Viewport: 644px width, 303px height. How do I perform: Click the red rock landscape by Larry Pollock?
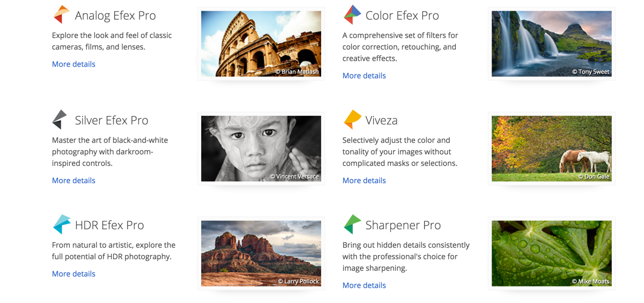(x=261, y=253)
